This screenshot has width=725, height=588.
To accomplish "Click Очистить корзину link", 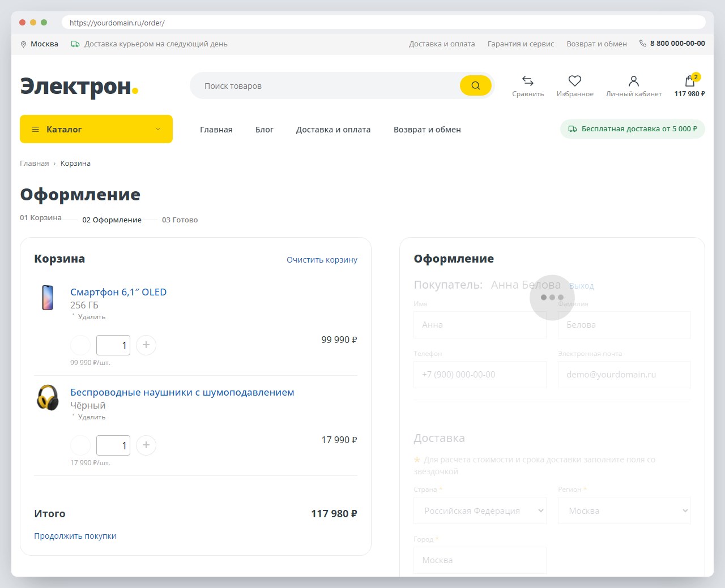I will 322,260.
